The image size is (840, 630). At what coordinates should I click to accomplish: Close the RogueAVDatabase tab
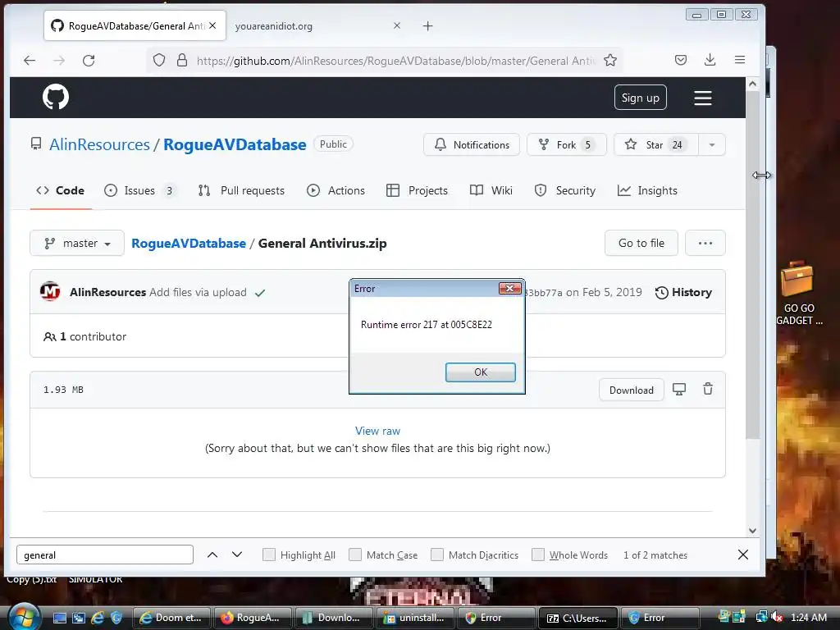[x=212, y=25]
